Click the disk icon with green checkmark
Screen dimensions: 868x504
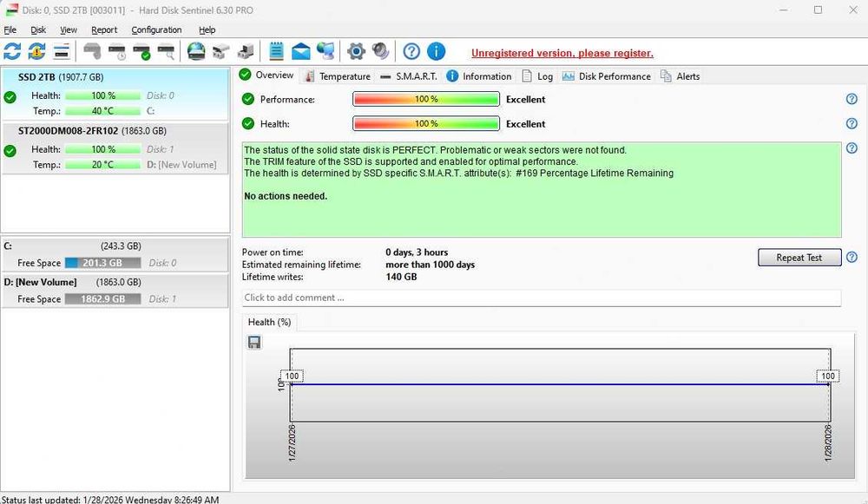click(141, 51)
